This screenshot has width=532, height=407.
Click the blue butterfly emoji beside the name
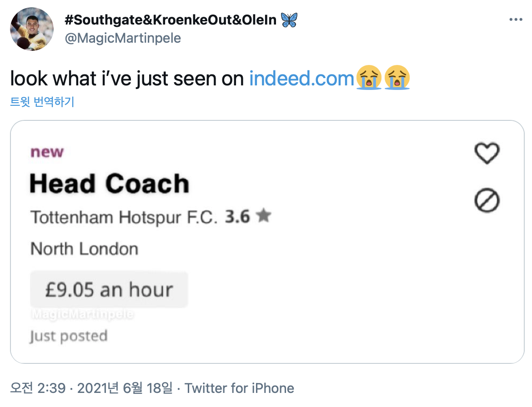289,20
